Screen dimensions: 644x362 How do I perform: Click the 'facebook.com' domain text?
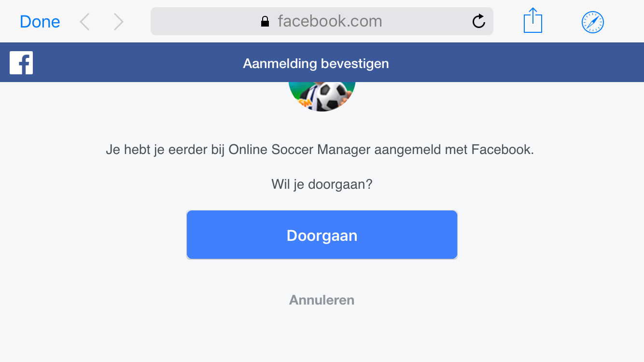pyautogui.click(x=330, y=21)
